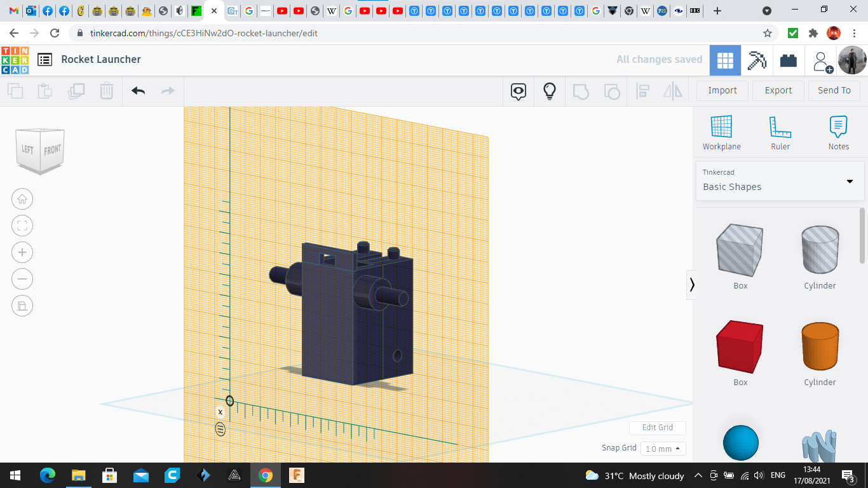Image resolution: width=868 pixels, height=488 pixels.
Task: Open the Notes tool
Action: pyautogui.click(x=838, y=133)
